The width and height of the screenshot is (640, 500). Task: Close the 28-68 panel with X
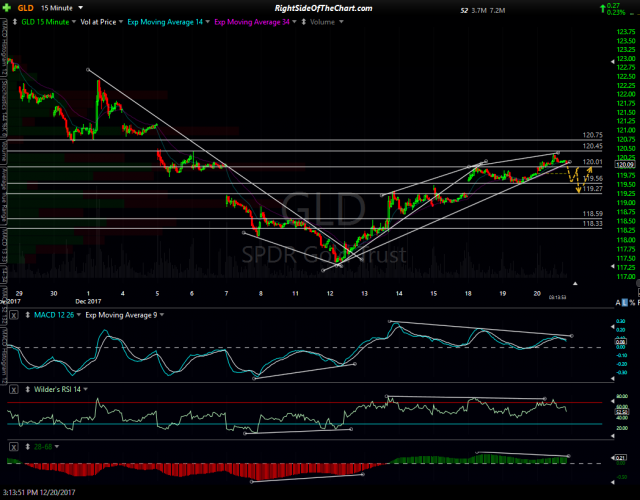(13, 447)
